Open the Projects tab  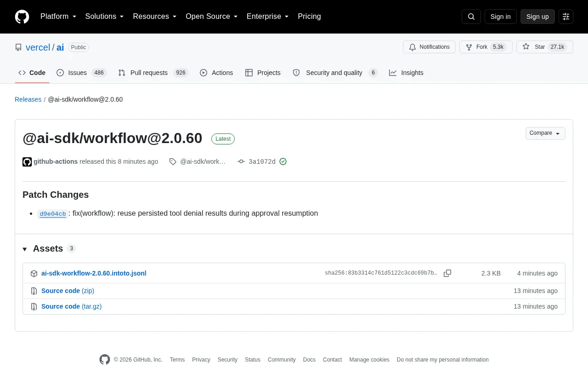pyautogui.click(x=263, y=73)
